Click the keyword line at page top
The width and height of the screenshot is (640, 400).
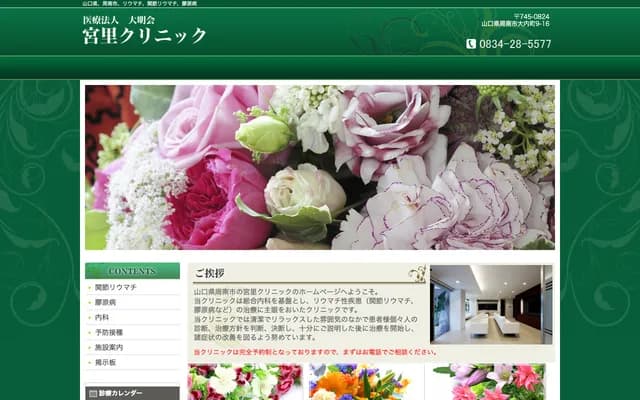tap(140, 3)
